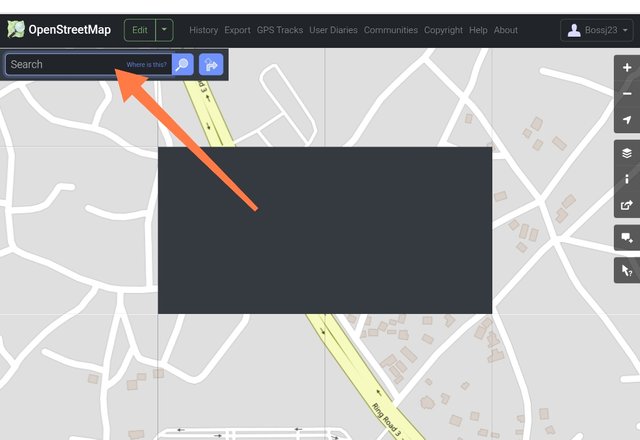Open directions with the route arrow icon

tap(211, 64)
